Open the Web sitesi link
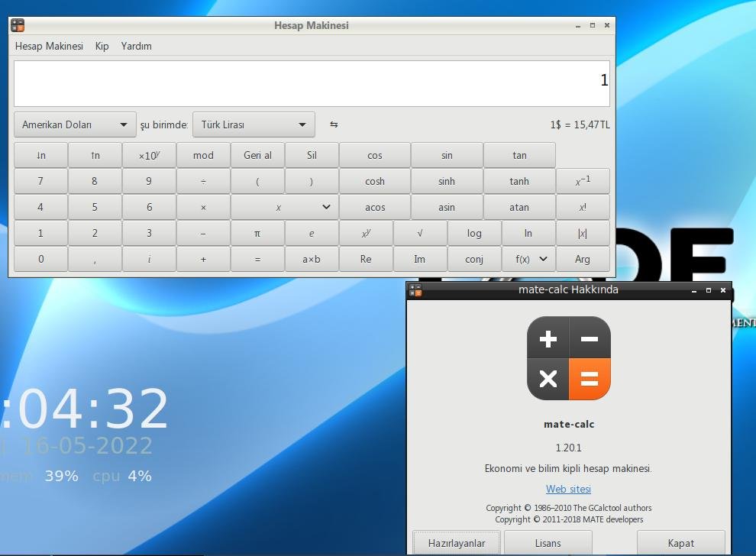 click(x=568, y=489)
